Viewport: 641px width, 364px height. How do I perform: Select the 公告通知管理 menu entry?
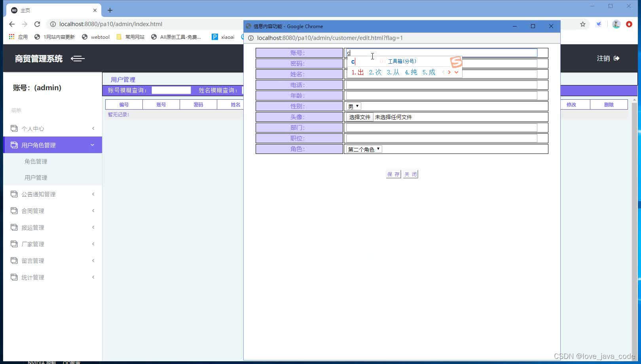point(53,194)
